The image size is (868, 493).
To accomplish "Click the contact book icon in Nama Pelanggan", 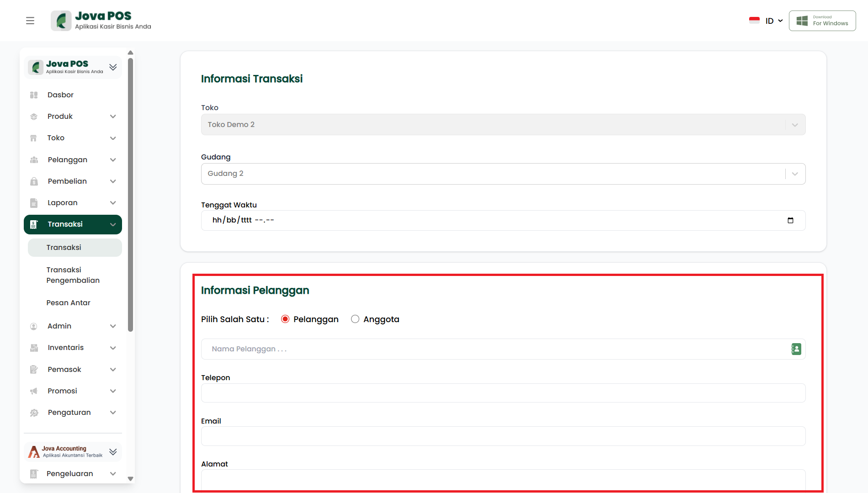I will click(x=796, y=349).
